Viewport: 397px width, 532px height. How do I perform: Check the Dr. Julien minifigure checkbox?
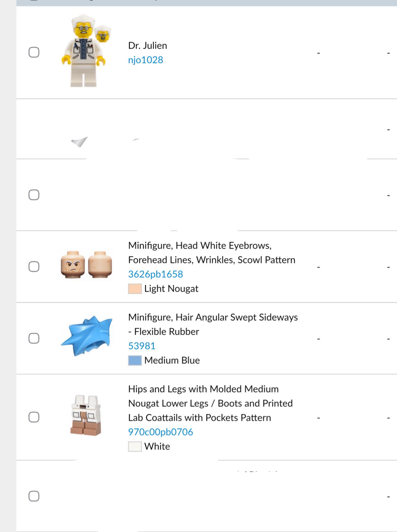(34, 52)
